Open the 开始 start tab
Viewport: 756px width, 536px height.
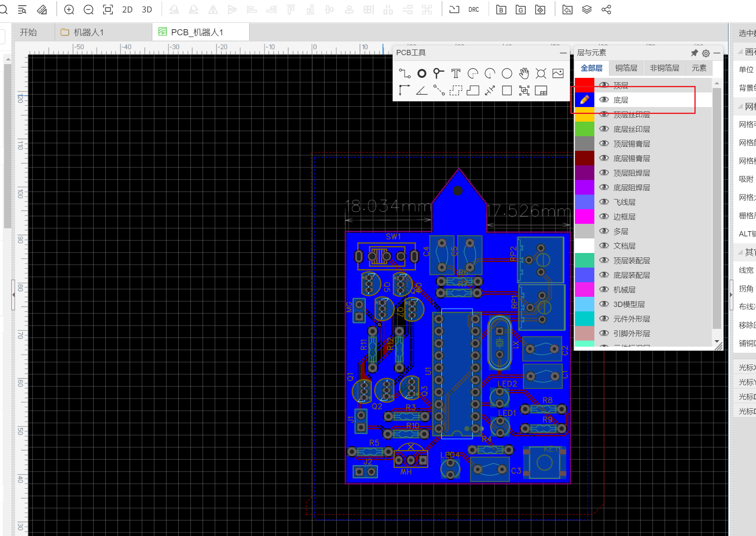pyautogui.click(x=28, y=32)
